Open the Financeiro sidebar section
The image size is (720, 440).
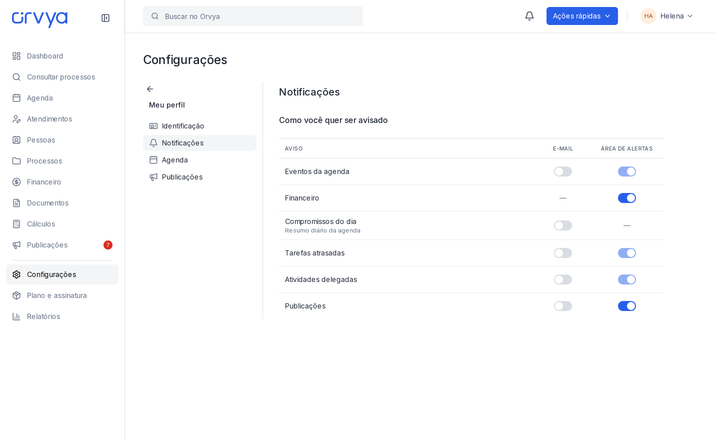point(62,182)
